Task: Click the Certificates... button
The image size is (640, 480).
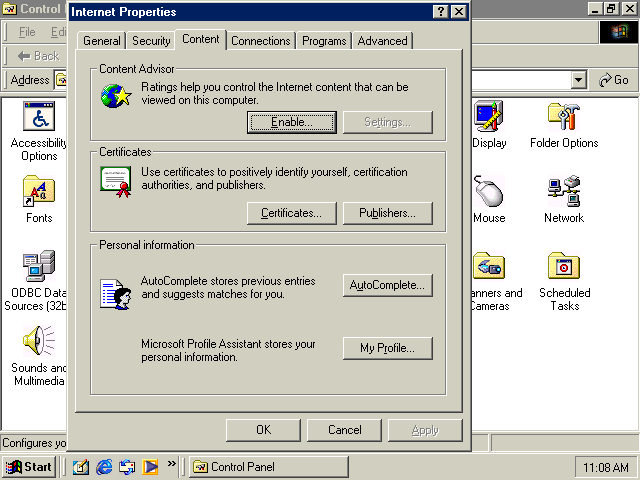Action: coord(291,213)
